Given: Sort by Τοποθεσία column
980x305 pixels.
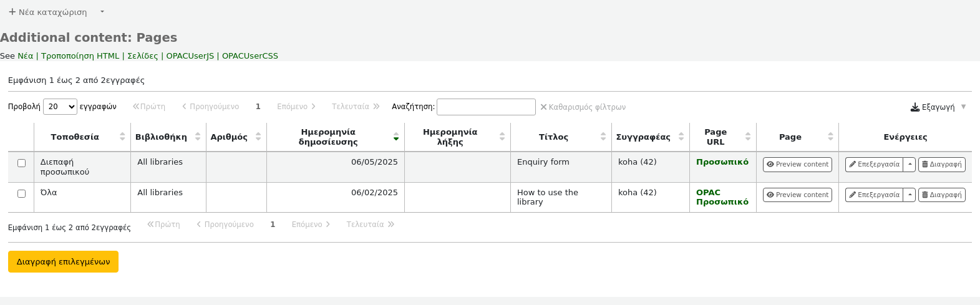Looking at the screenshot, I should pos(75,137).
